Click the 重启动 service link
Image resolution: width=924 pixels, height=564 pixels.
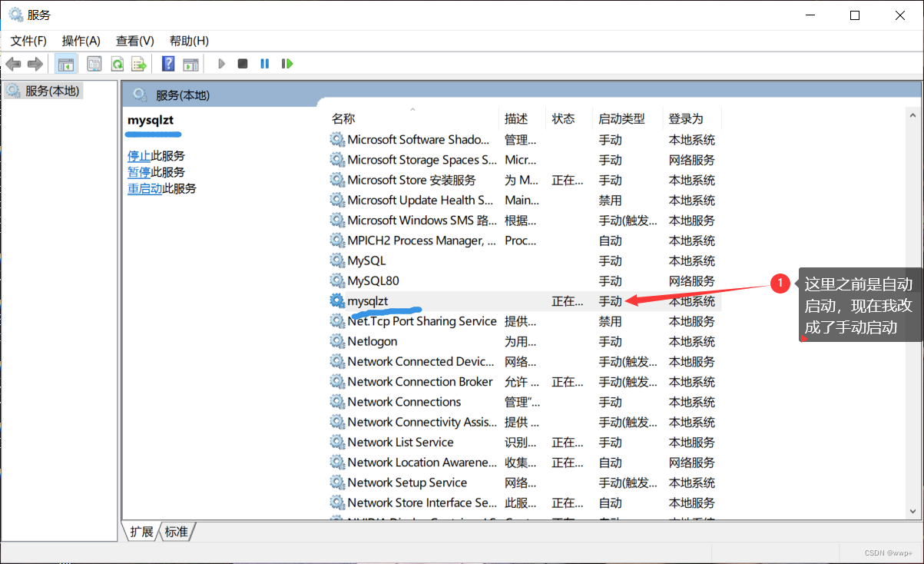(x=144, y=188)
